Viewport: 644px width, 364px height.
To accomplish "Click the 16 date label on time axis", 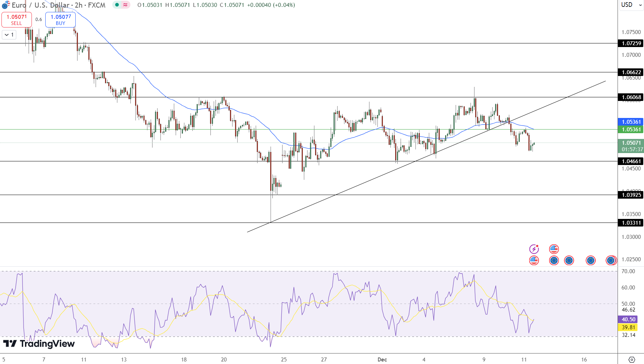I will click(x=584, y=360).
